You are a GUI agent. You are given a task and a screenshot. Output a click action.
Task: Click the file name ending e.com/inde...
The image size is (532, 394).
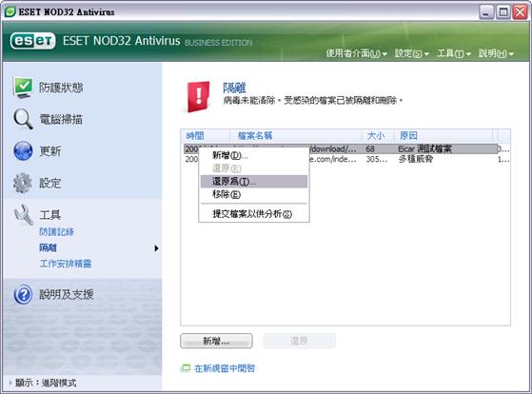333,159
